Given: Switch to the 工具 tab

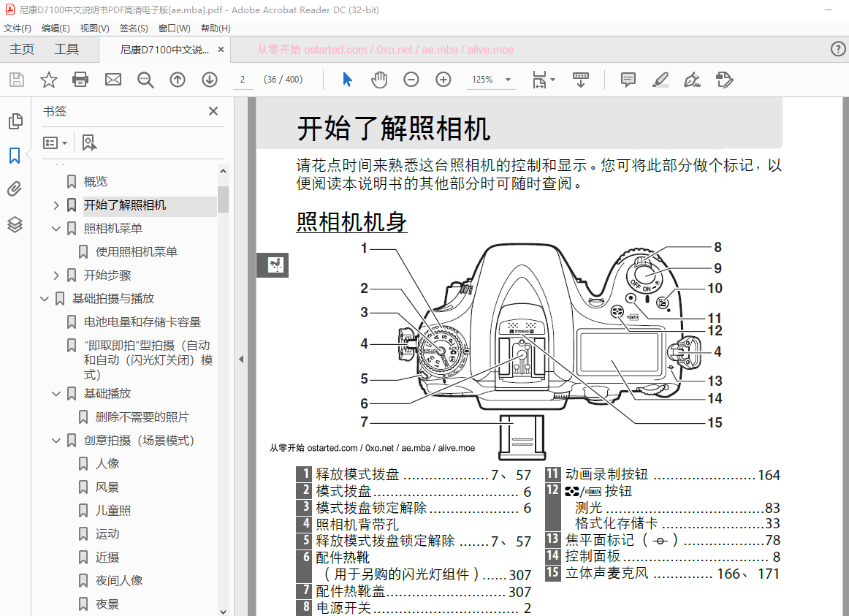Looking at the screenshot, I should pos(66,49).
